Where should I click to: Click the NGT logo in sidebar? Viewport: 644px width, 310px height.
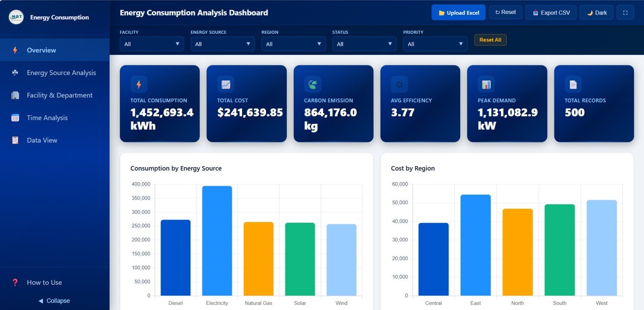(x=16, y=17)
